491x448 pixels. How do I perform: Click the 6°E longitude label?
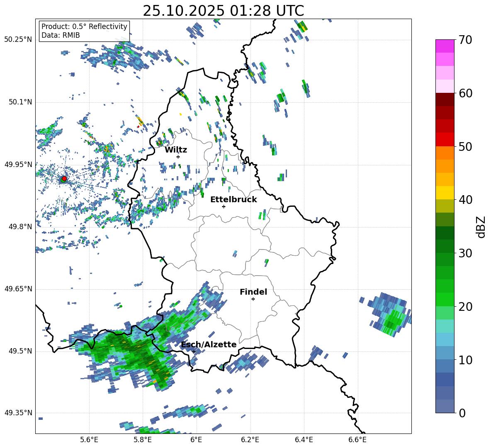click(x=196, y=440)
